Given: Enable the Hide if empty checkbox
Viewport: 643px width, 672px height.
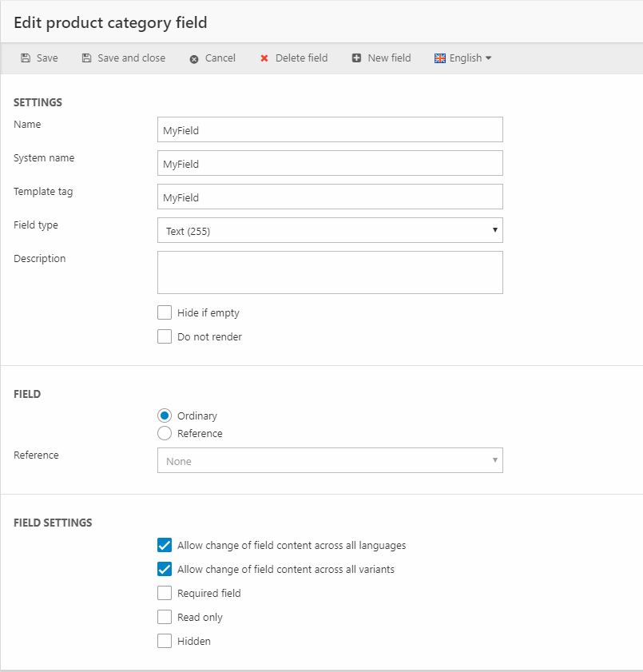Looking at the screenshot, I should pyautogui.click(x=165, y=312).
